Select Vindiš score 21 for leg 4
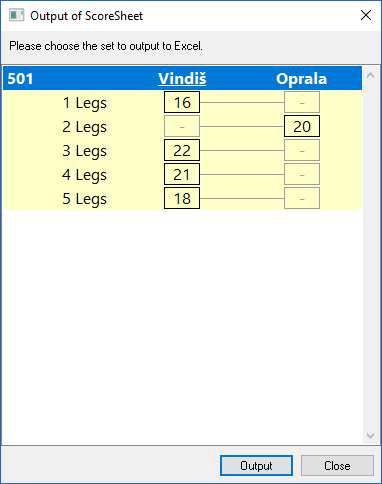This screenshot has height=484, width=382. click(182, 174)
